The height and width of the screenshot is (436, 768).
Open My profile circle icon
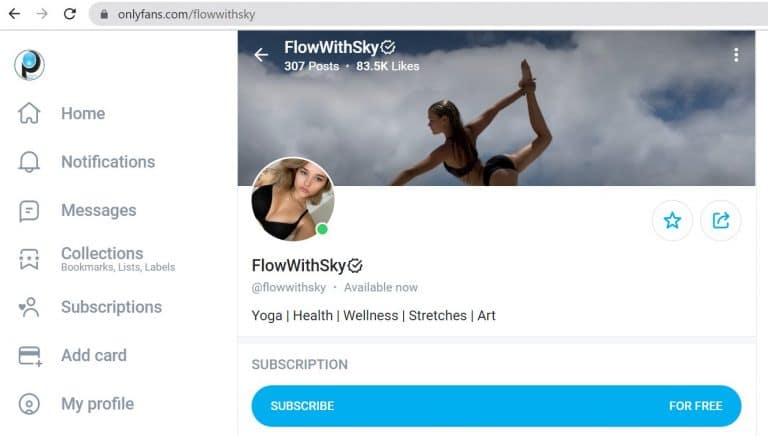point(29,404)
